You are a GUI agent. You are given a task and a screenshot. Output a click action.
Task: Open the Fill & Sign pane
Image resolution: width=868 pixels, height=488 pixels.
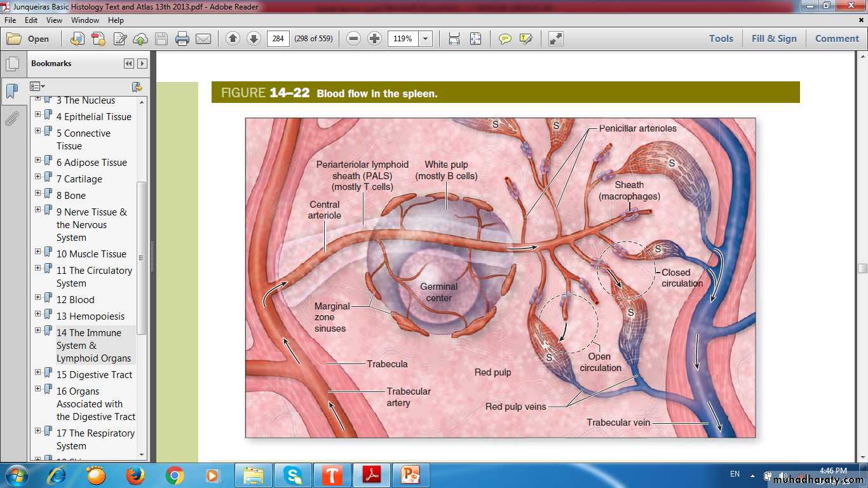pos(774,39)
